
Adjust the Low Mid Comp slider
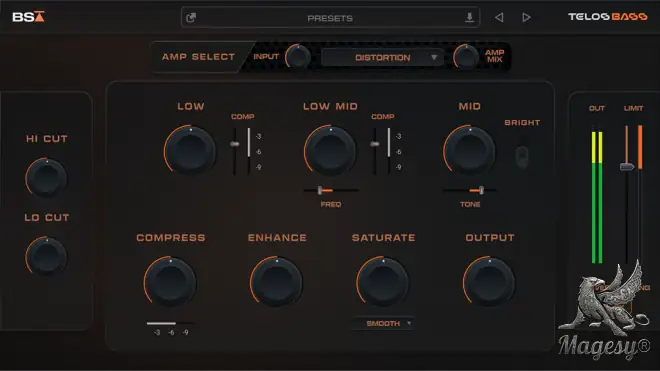point(375,144)
